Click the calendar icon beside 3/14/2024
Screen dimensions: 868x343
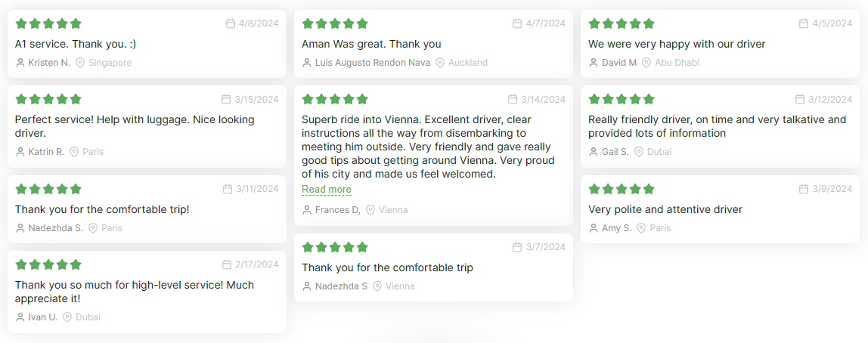513,99
